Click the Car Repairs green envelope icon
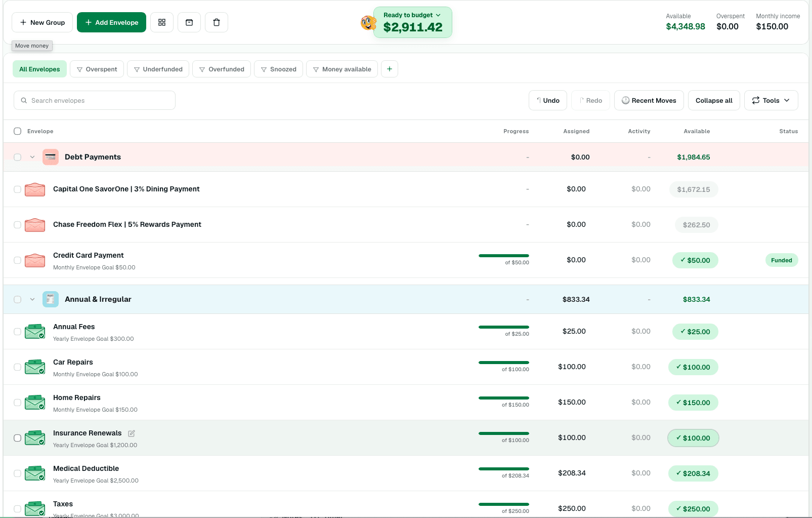Screen dimensions: 812x518 (35, 367)
